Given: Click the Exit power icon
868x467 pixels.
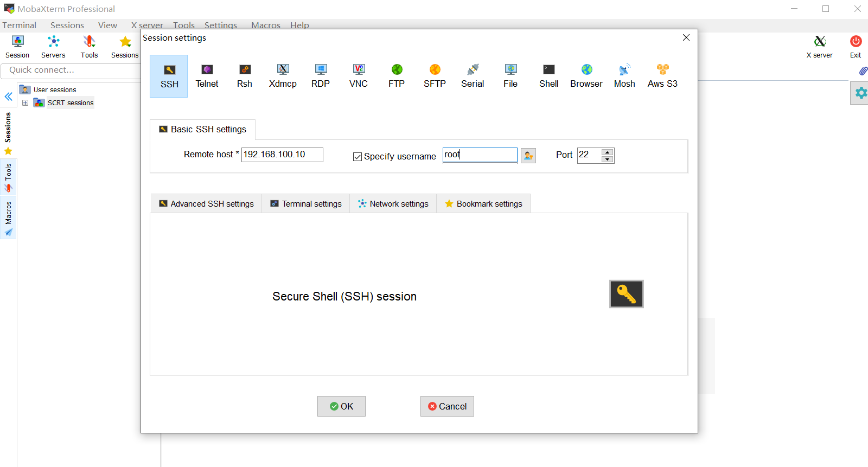Looking at the screenshot, I should point(856,47).
